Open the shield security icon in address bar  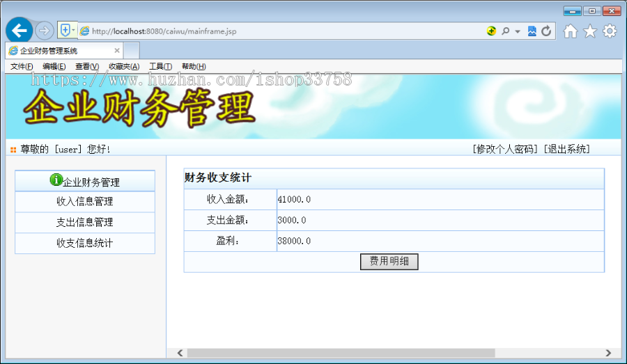tap(65, 30)
